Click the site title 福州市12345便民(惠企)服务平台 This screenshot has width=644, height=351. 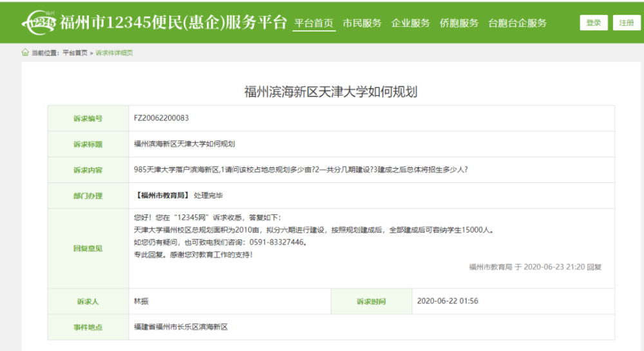point(173,23)
